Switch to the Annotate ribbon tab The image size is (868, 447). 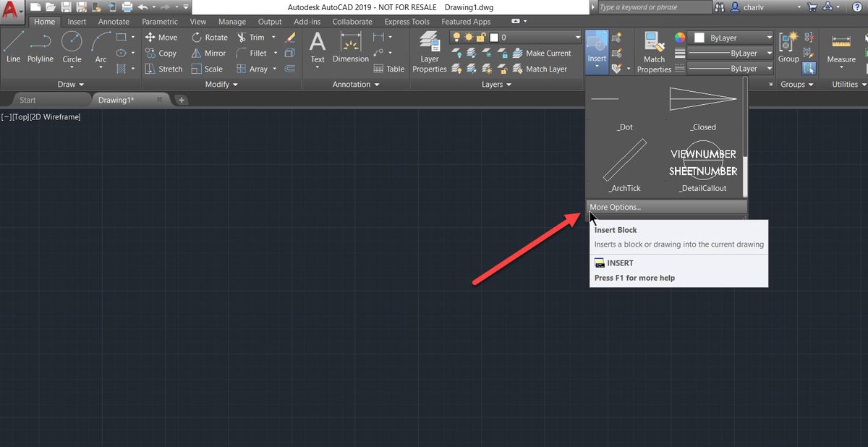tap(114, 22)
